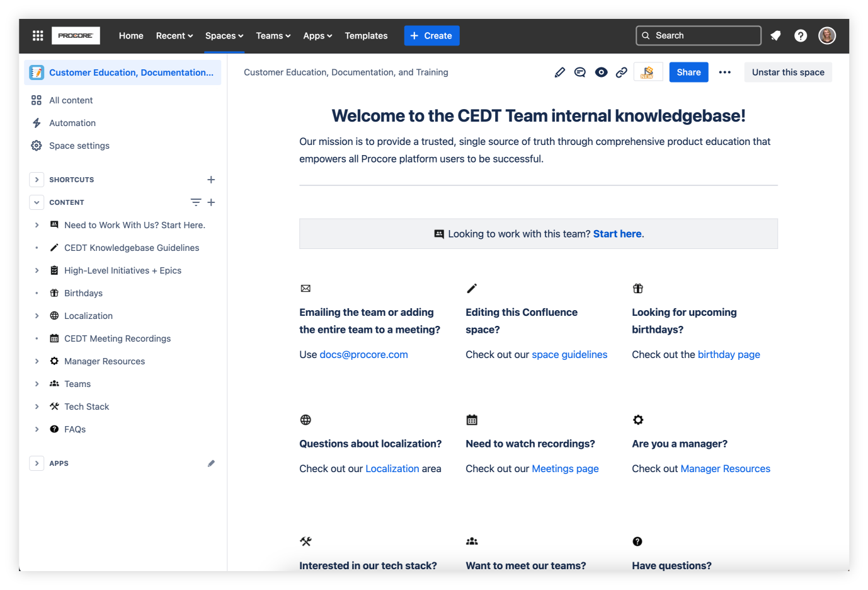This screenshot has width=868, height=590.
Task: Open the content filter icon
Action: pyautogui.click(x=196, y=202)
